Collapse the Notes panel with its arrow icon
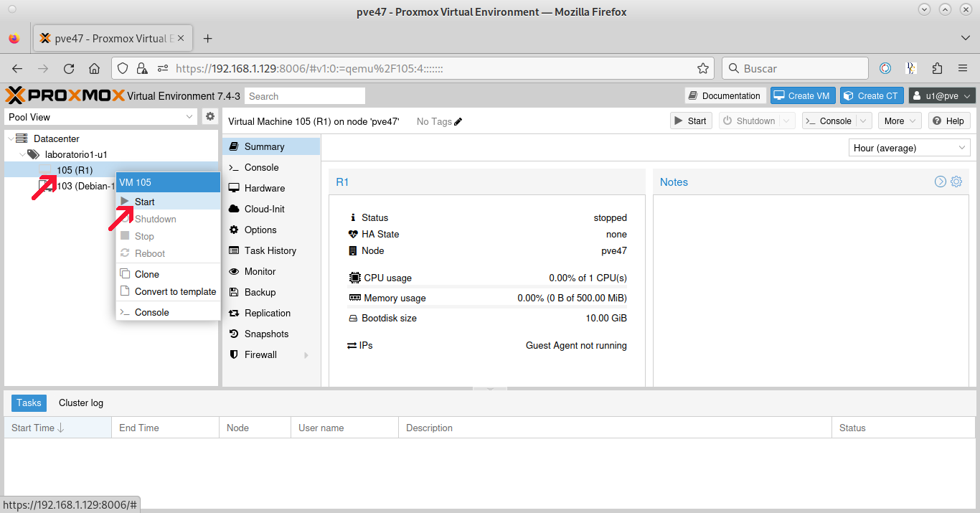This screenshot has height=513, width=980. tap(941, 182)
